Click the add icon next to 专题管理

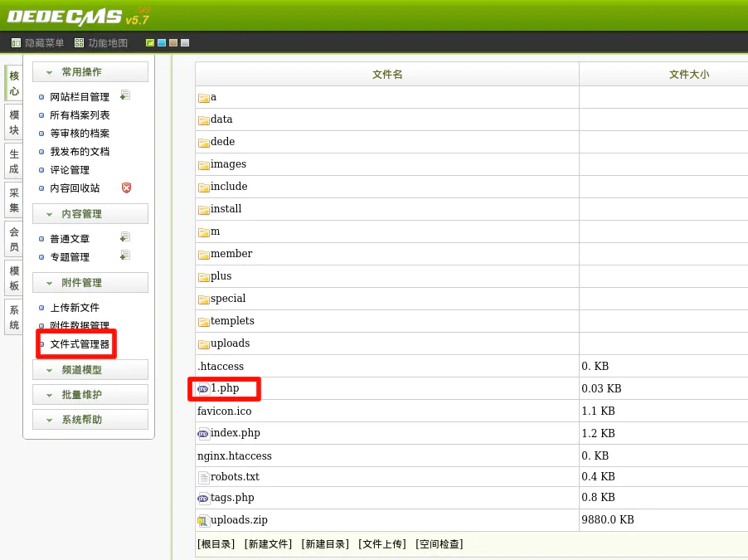[x=125, y=256]
